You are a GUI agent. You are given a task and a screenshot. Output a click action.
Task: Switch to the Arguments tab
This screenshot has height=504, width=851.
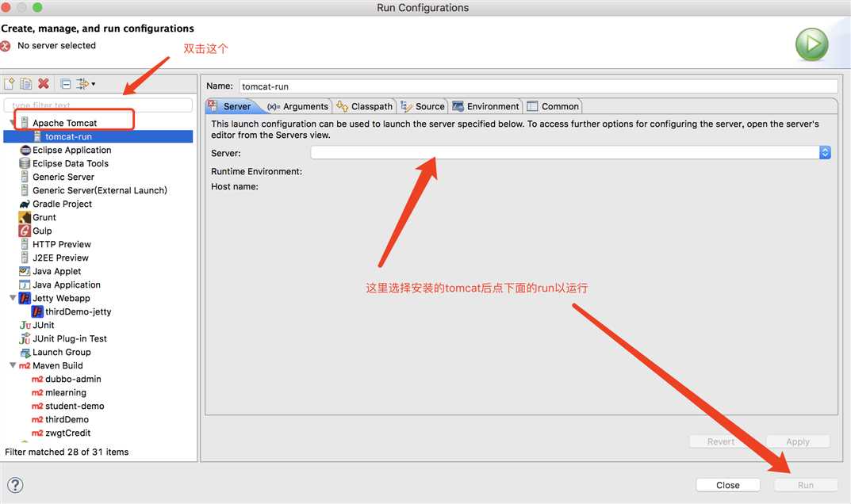pos(298,106)
